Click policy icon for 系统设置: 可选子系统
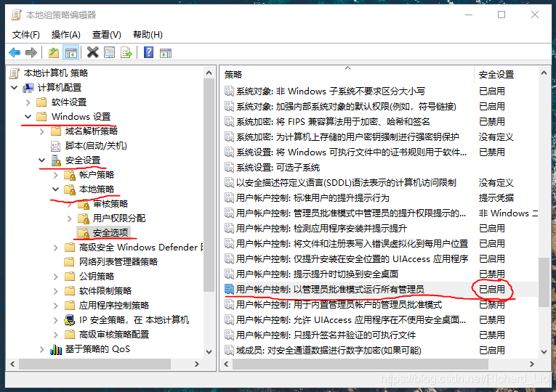Viewport: 556px width, 392px height. [230, 167]
